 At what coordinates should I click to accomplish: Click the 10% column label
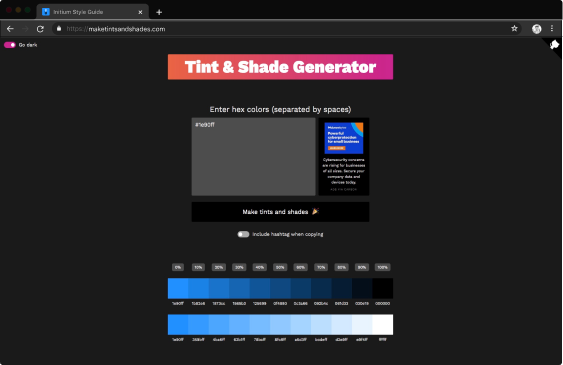[x=198, y=267]
